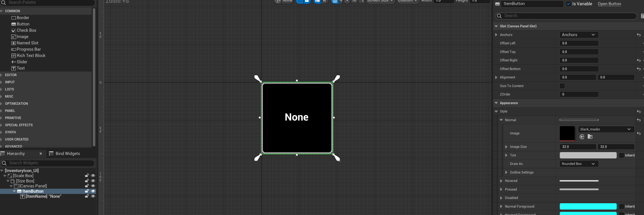
Task: Open the Screen Size dropdown in the toolbar
Action: (380, 1)
